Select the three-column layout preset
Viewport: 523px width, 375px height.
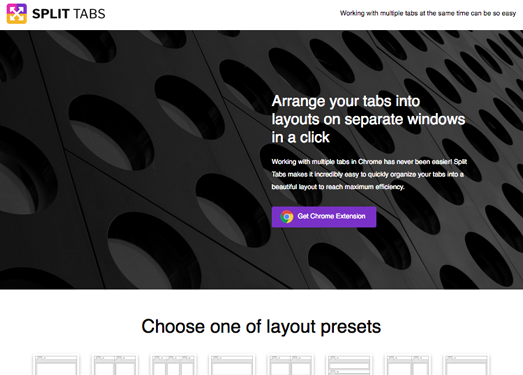pyautogui.click(x=173, y=365)
